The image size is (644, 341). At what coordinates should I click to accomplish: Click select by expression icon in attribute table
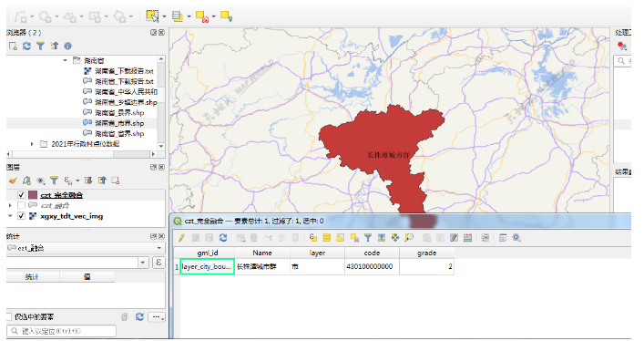pyautogui.click(x=313, y=237)
